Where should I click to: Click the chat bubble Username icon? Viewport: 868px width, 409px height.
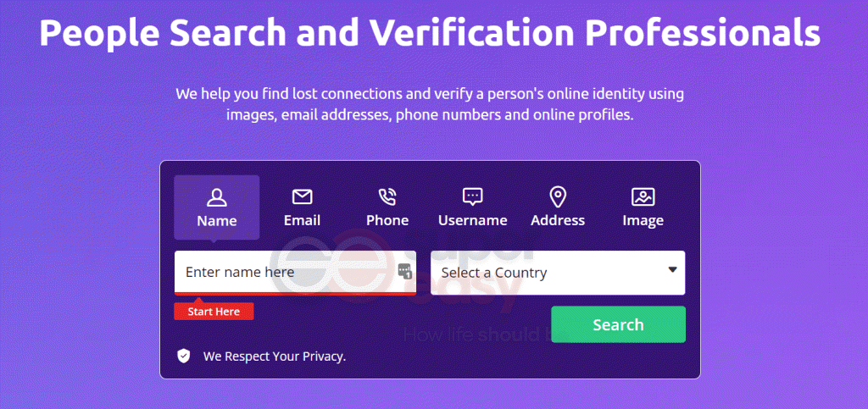click(x=472, y=196)
